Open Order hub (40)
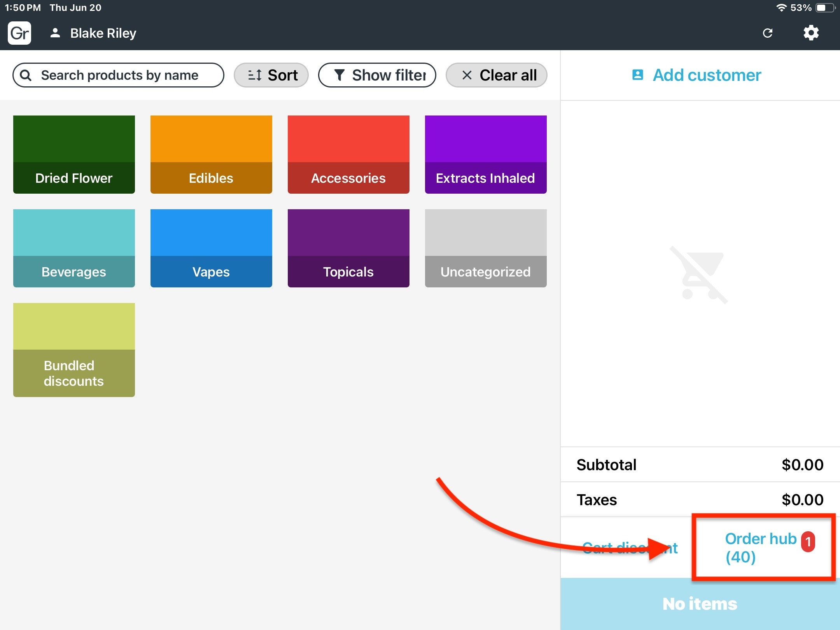The image size is (840, 630). tap(760, 548)
